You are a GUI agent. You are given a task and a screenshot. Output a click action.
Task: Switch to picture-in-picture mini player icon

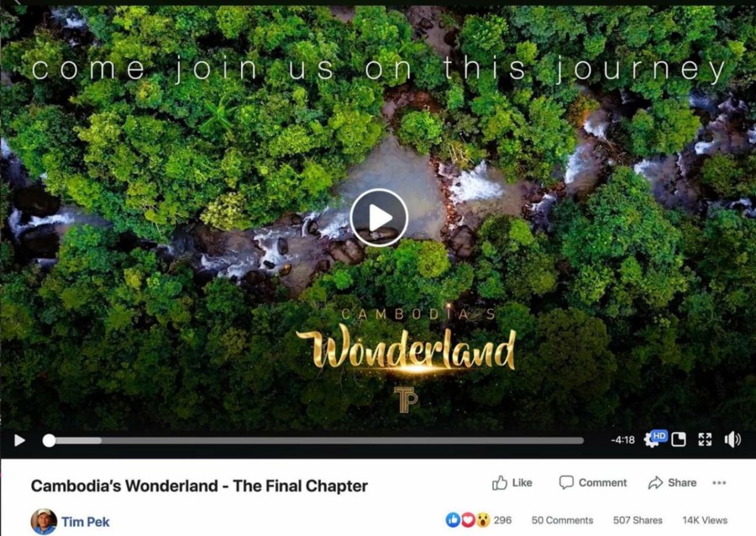pos(679,439)
